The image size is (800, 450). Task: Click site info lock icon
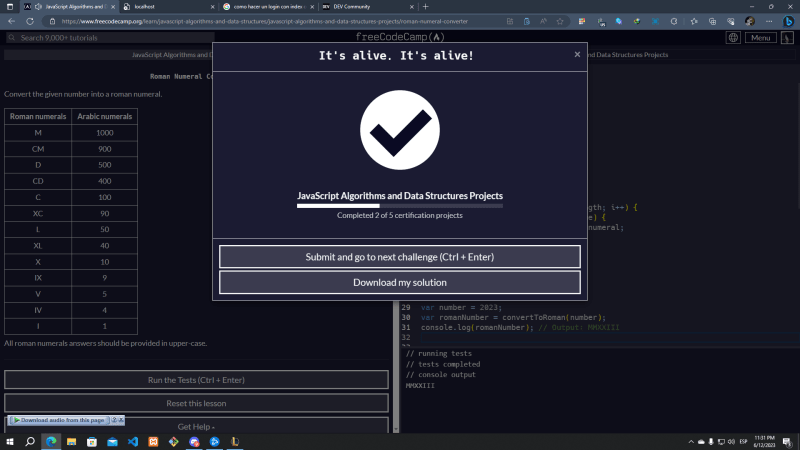coord(52,21)
